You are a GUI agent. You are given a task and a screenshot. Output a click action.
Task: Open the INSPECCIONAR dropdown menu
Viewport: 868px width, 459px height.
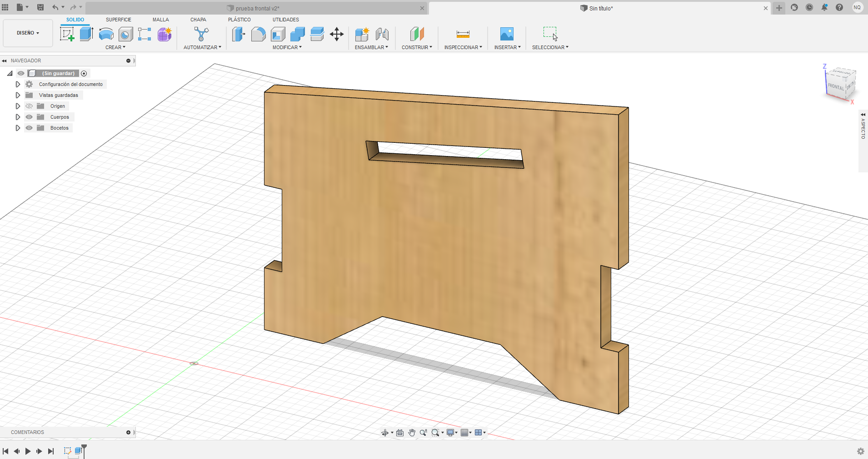463,47
